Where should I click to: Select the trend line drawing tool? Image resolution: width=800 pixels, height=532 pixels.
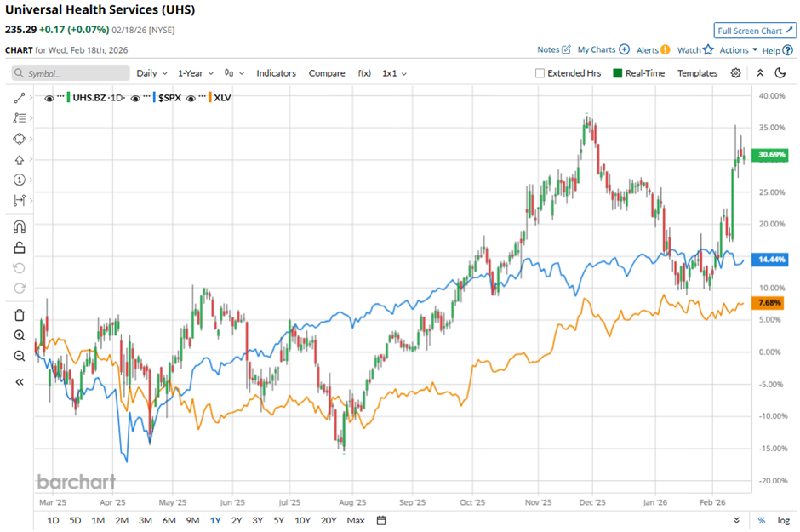coord(20,98)
